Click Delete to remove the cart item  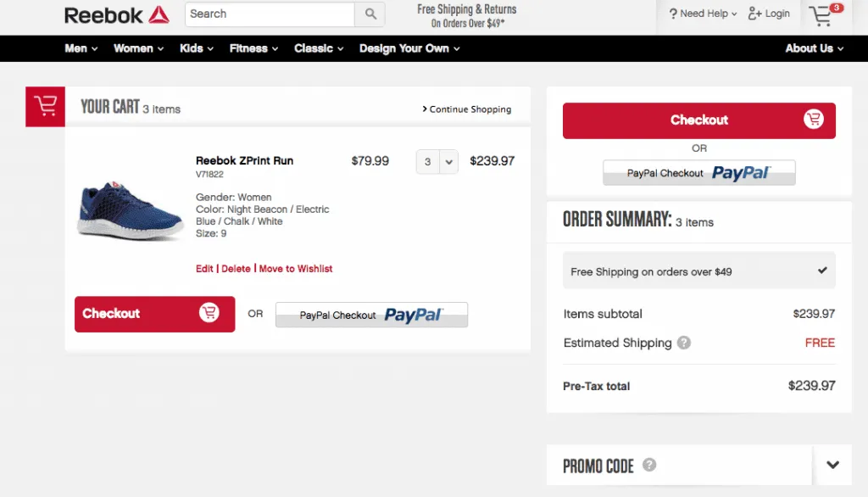tap(236, 269)
